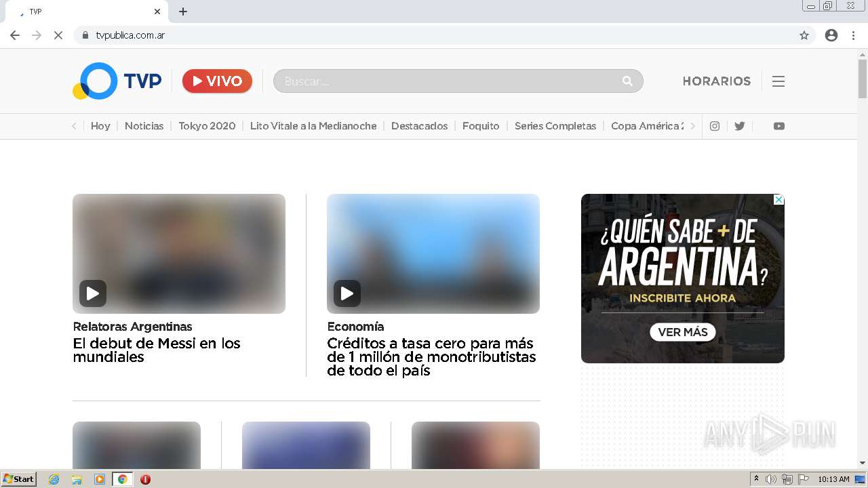View site info via the padlock icon
868x488 pixels.
[x=85, y=35]
